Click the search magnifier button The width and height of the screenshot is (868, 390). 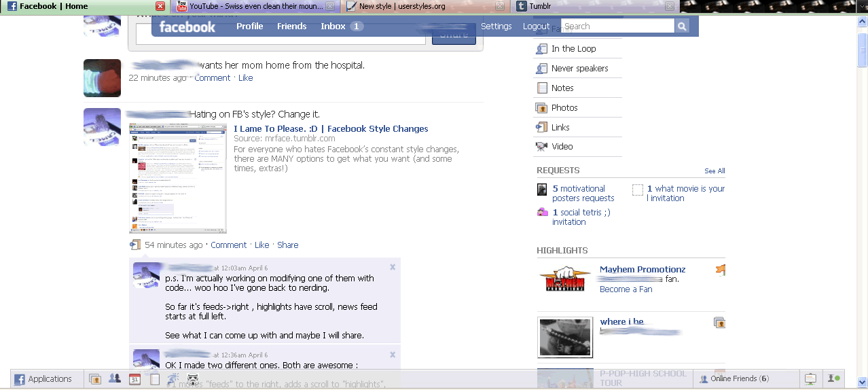(682, 26)
